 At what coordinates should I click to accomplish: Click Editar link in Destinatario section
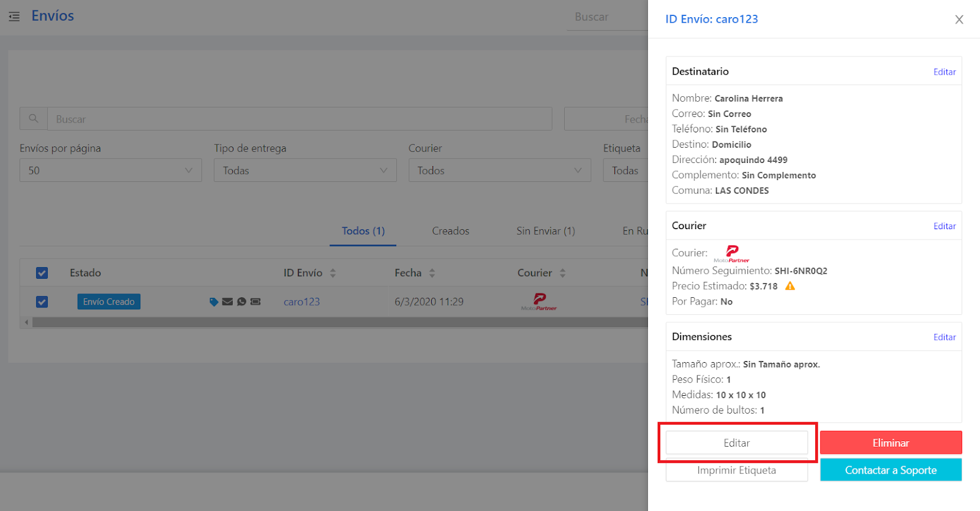pos(944,72)
